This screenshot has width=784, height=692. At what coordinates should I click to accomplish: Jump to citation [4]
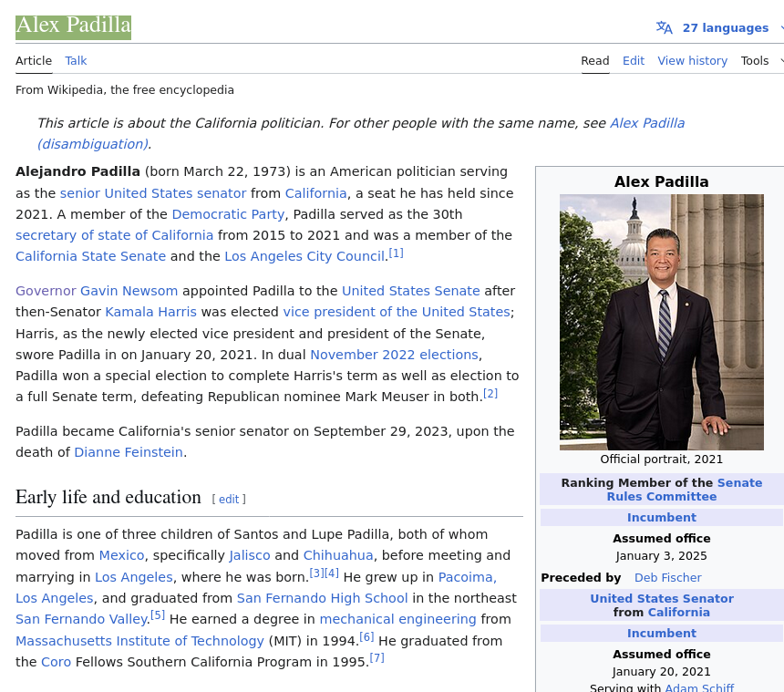point(332,573)
